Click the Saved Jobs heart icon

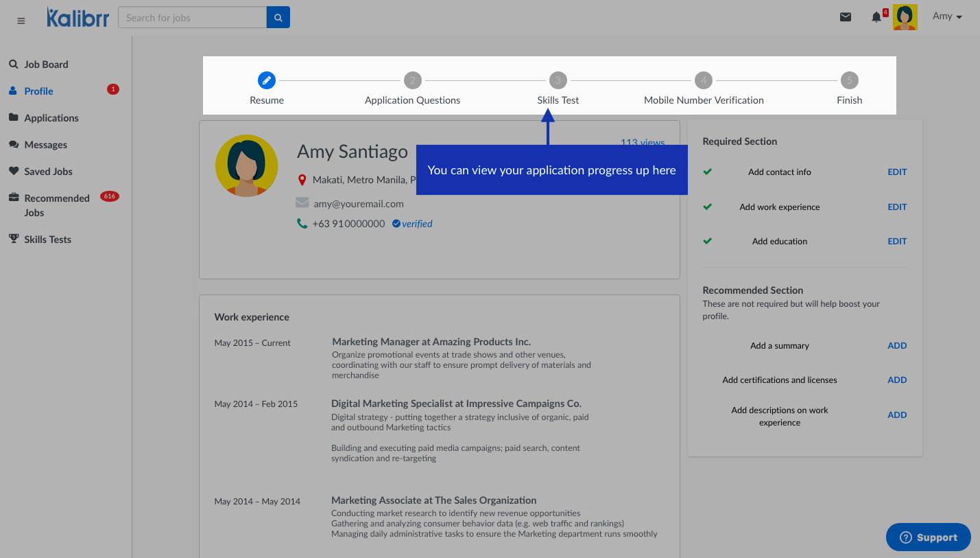[13, 172]
